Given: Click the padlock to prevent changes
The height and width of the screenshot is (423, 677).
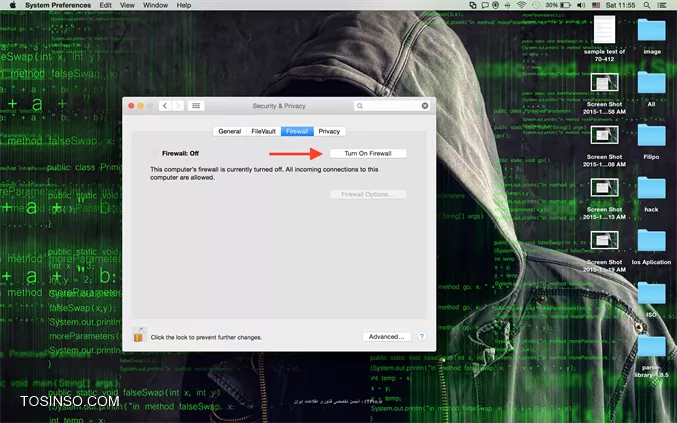Looking at the screenshot, I should (138, 335).
